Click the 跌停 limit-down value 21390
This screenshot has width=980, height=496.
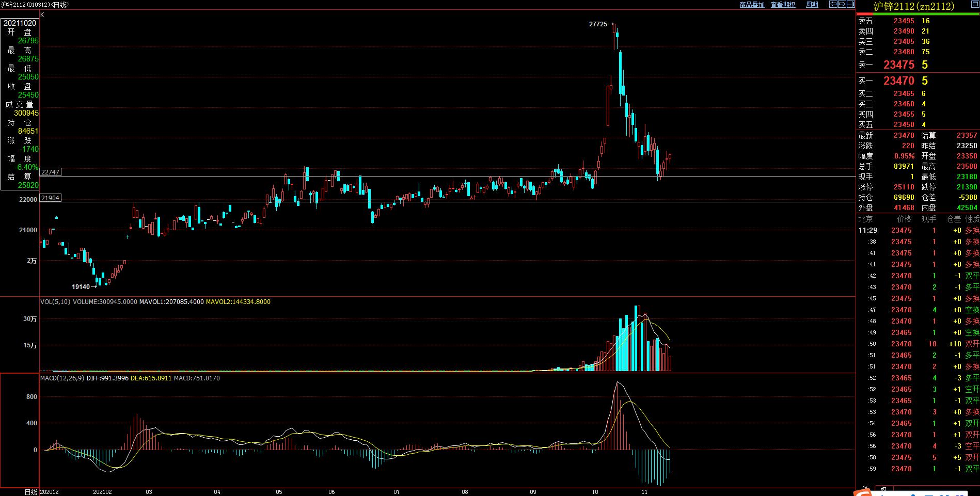967,187
